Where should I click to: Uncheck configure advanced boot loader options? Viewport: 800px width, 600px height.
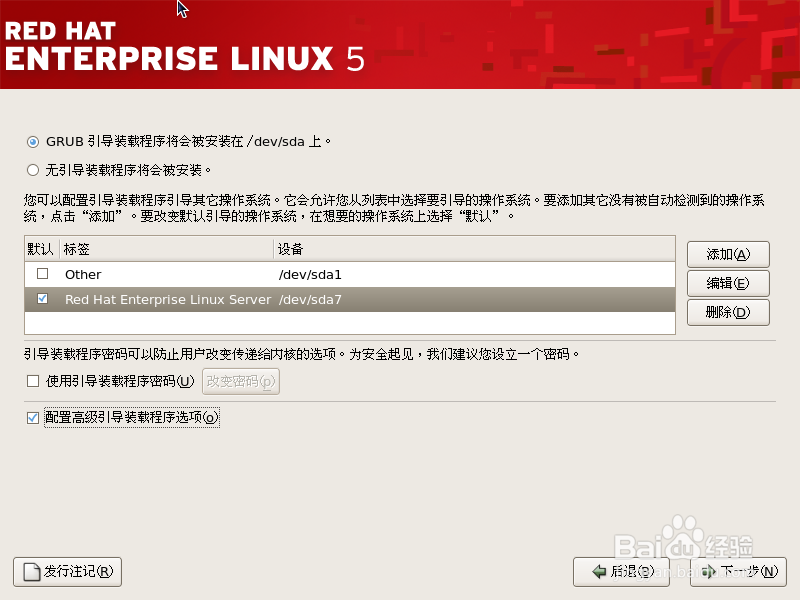pyautogui.click(x=32, y=417)
